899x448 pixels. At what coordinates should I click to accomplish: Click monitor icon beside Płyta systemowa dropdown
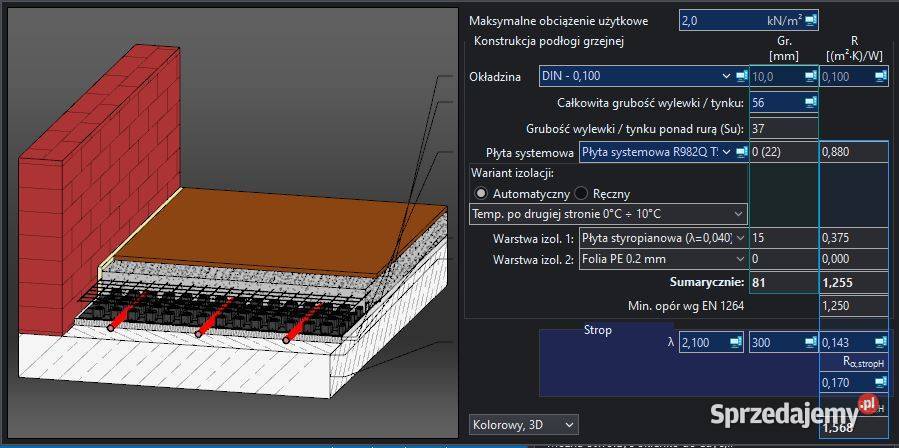742,152
